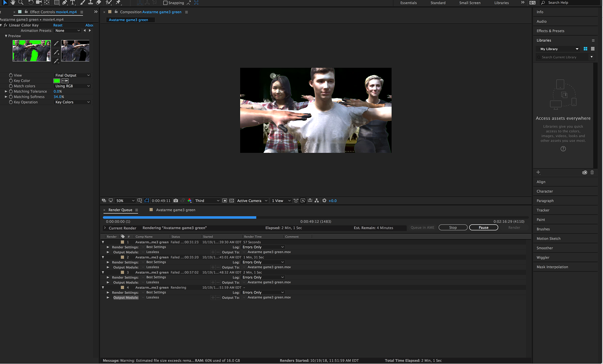Select the Hand tool
Screen dimensions: 603x364
coord(13,3)
